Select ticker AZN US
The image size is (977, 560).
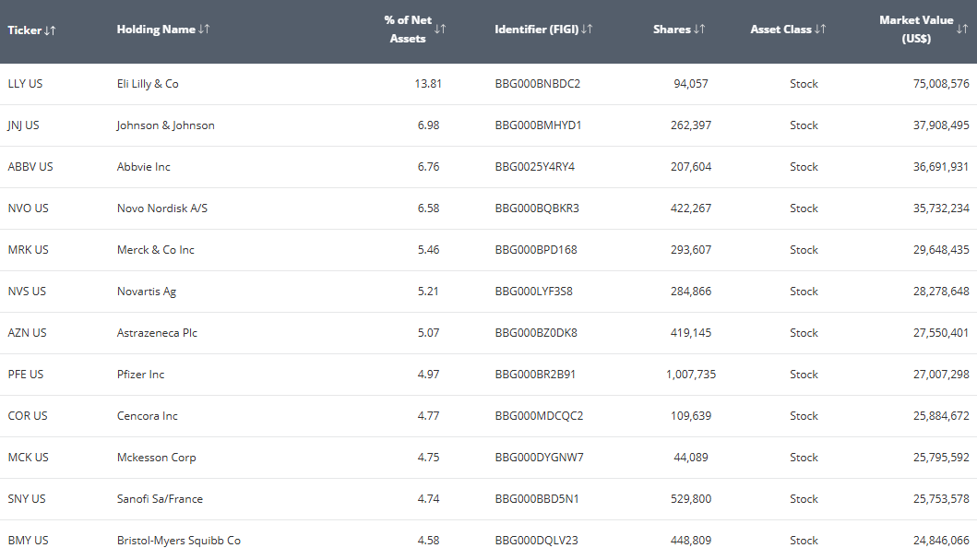[x=27, y=333]
